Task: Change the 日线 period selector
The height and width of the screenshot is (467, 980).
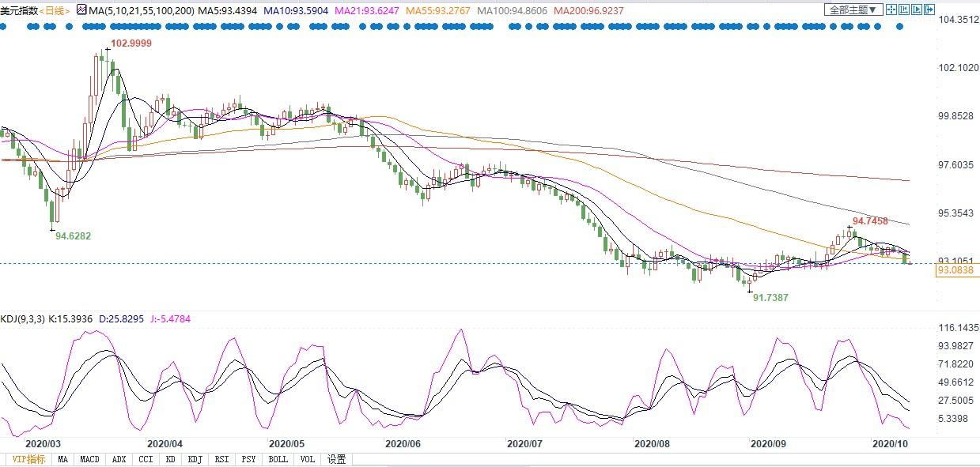Action: click(x=55, y=10)
